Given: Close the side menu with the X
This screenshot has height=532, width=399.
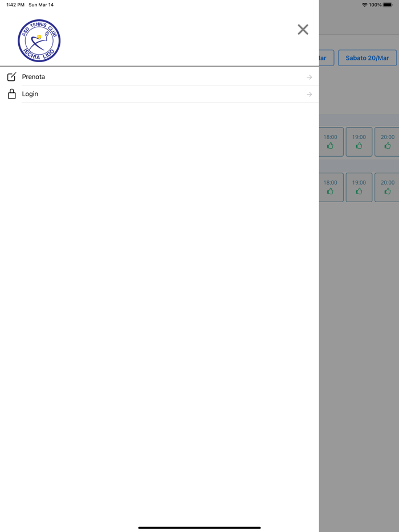Looking at the screenshot, I should click(303, 30).
